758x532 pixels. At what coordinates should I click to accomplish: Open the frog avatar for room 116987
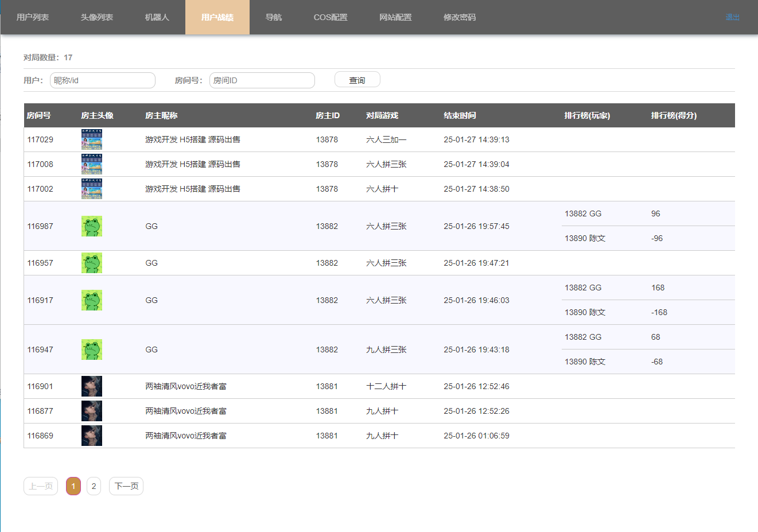coord(91,226)
